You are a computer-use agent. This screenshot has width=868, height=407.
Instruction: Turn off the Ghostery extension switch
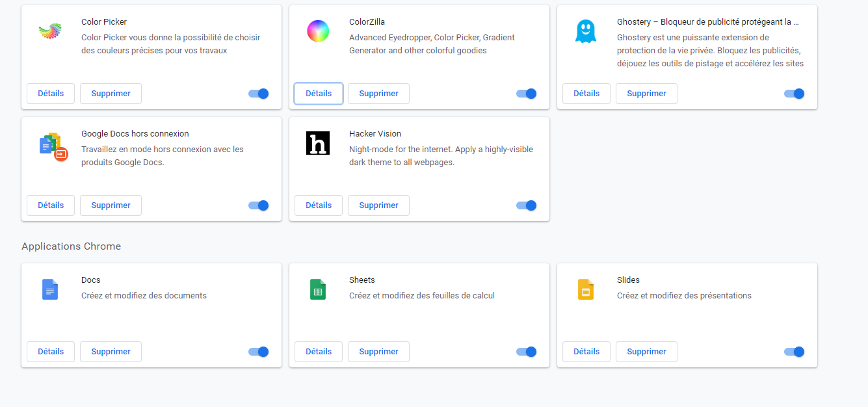point(794,94)
